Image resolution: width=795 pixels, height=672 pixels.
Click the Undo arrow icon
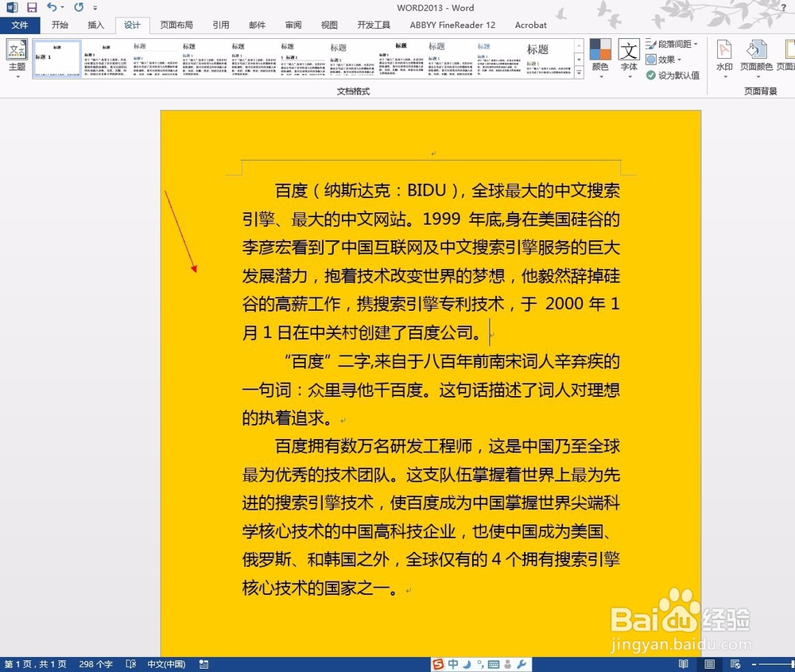pyautogui.click(x=51, y=7)
